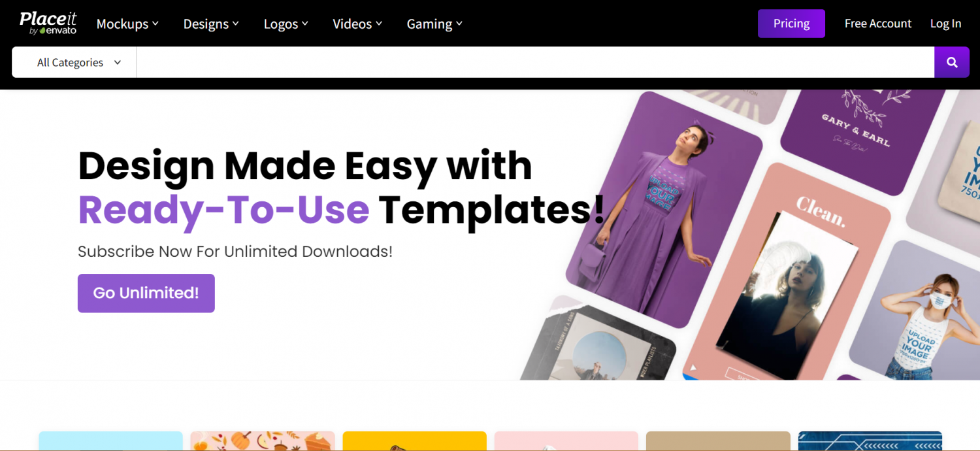Open the Logos dropdown menu
Viewport: 980px width, 451px height.
point(286,24)
